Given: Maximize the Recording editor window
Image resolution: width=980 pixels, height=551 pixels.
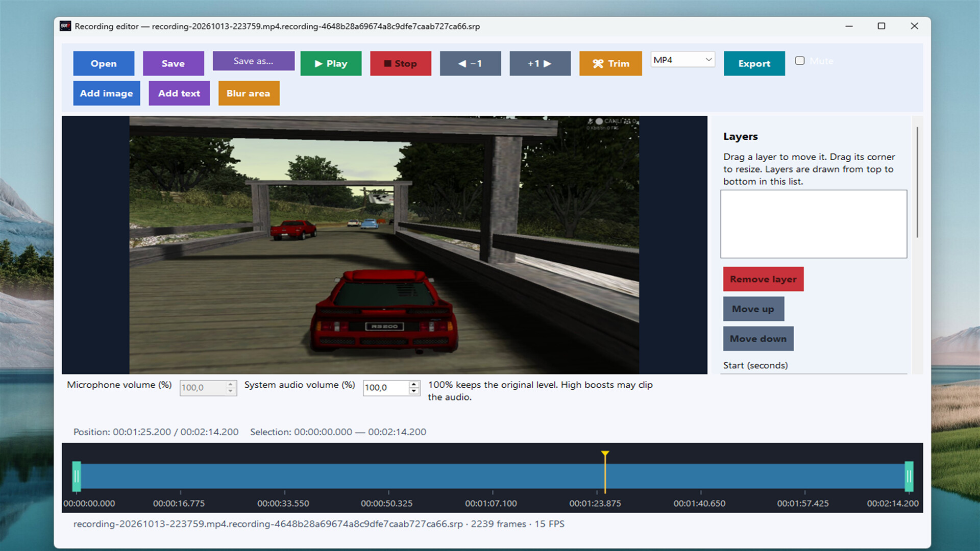Looking at the screenshot, I should (x=881, y=26).
